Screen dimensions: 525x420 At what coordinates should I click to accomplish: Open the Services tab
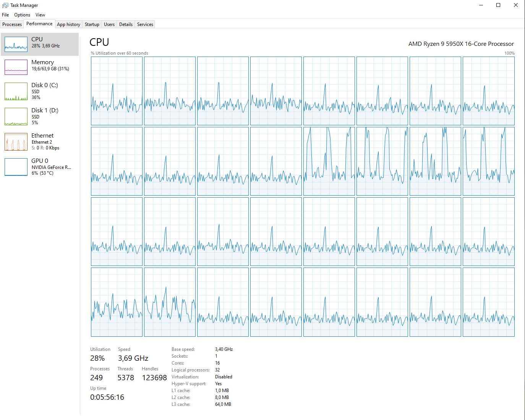click(x=145, y=24)
